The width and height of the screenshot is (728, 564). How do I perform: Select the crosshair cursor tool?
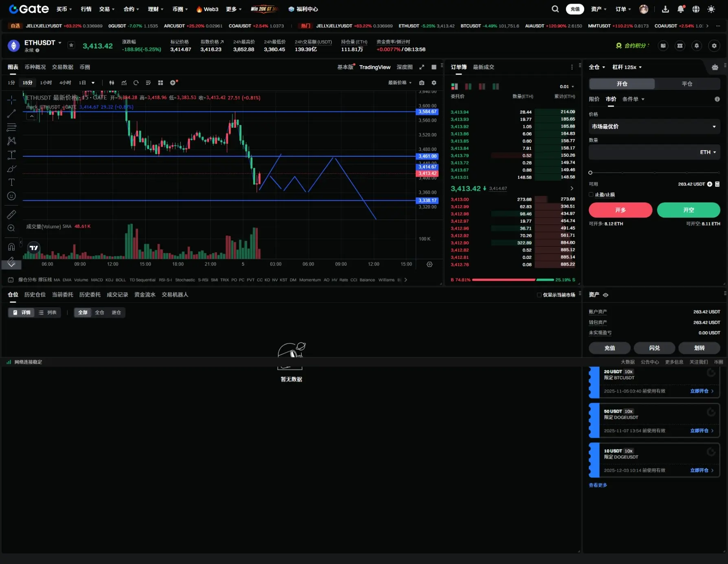click(x=11, y=100)
